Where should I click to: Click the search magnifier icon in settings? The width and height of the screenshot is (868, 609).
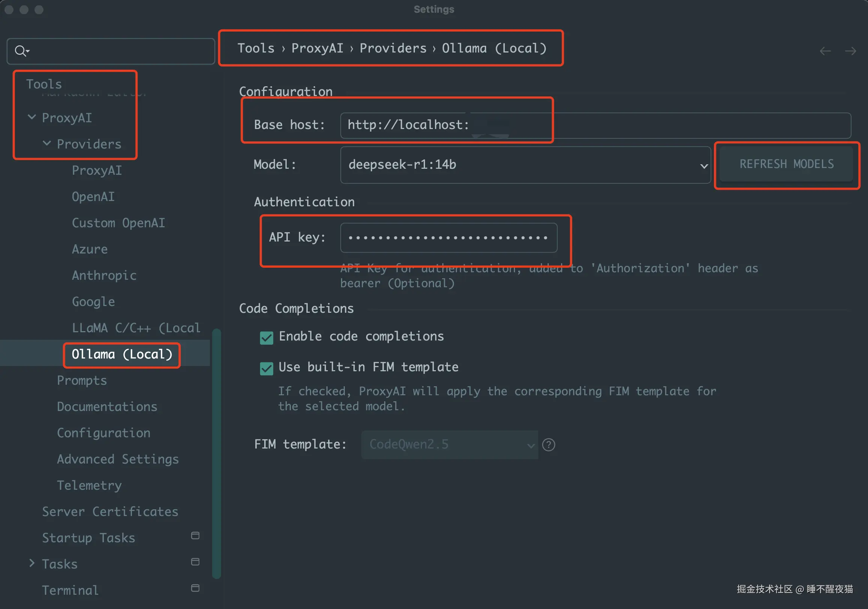(x=20, y=51)
